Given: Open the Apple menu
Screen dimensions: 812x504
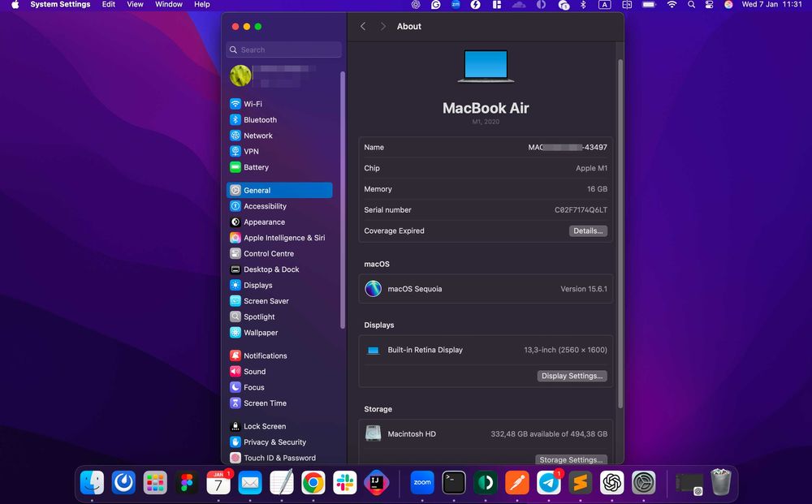Looking at the screenshot, I should pyautogui.click(x=15, y=5).
